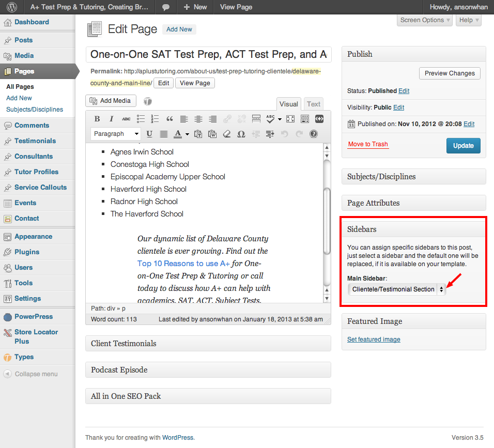The height and width of the screenshot is (448, 494).
Task: Expand the Podcast Episode meta box
Action: click(208, 370)
